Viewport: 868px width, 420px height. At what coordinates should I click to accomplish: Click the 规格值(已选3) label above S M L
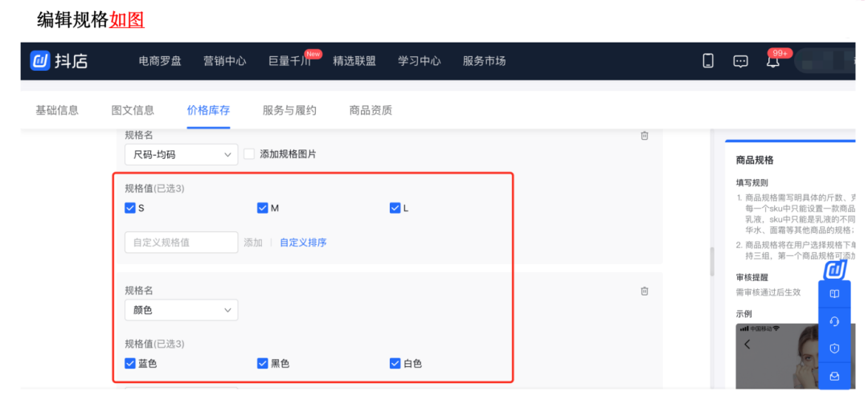[x=154, y=189]
